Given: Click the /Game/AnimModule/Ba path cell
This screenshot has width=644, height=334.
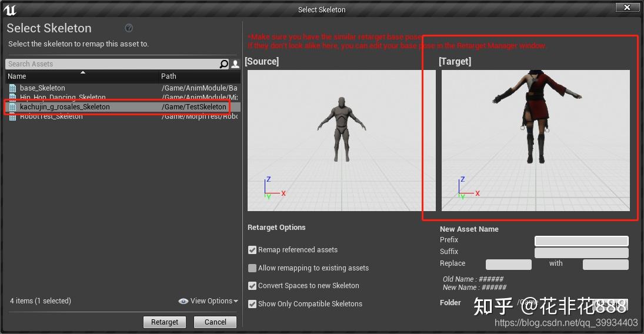Looking at the screenshot, I should coord(199,88).
